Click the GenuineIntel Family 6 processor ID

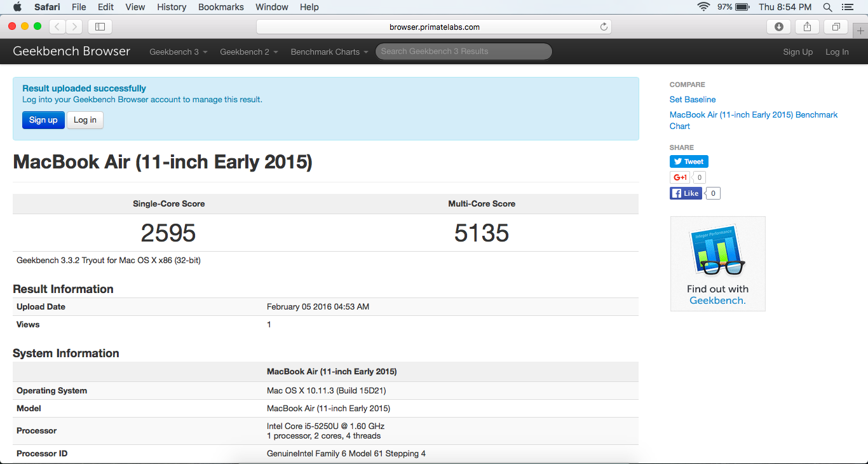(346, 453)
